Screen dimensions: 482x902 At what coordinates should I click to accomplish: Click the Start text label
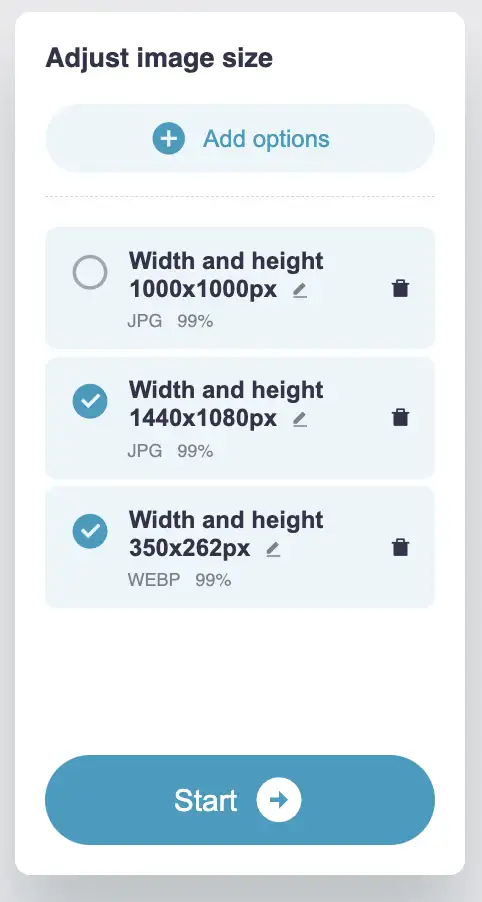click(205, 800)
